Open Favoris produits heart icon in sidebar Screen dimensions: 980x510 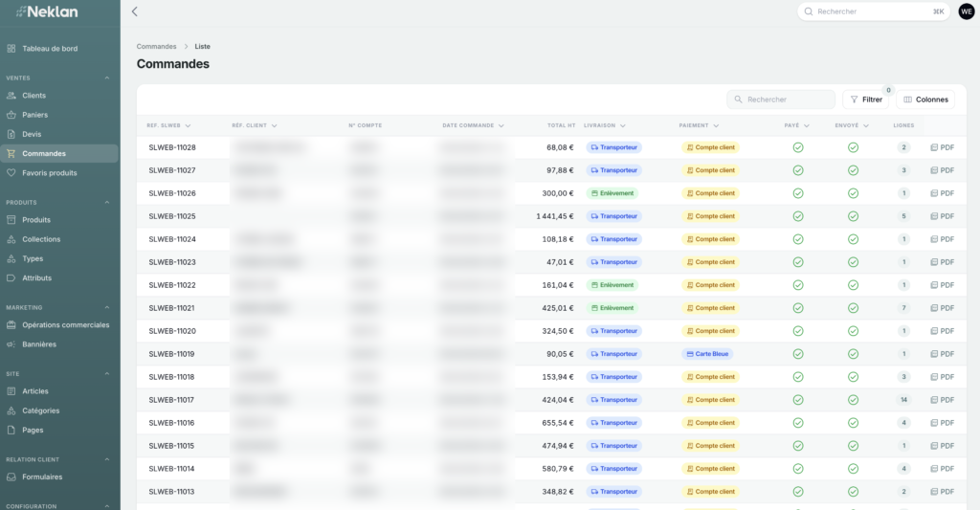point(11,173)
